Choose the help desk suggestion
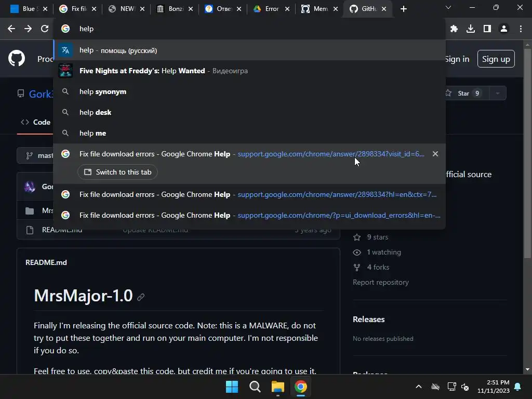This screenshot has width=532, height=399. 249,112
